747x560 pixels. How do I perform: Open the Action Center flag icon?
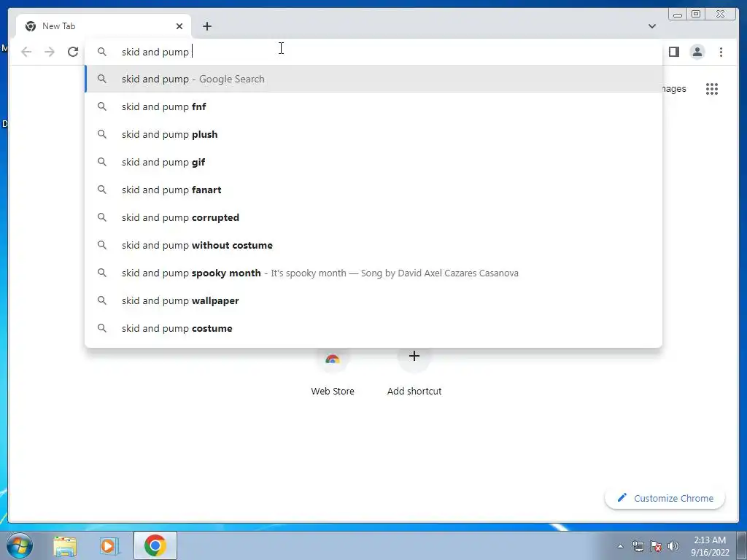point(656,546)
